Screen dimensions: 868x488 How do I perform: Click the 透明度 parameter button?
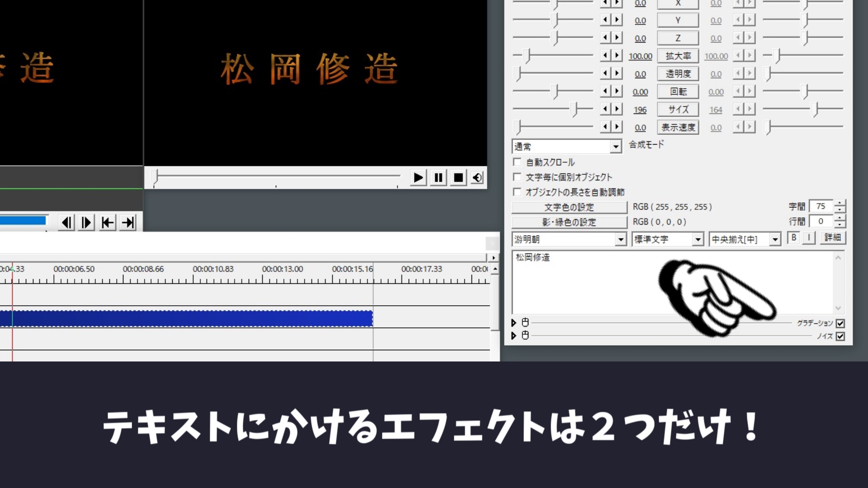[x=678, y=74]
